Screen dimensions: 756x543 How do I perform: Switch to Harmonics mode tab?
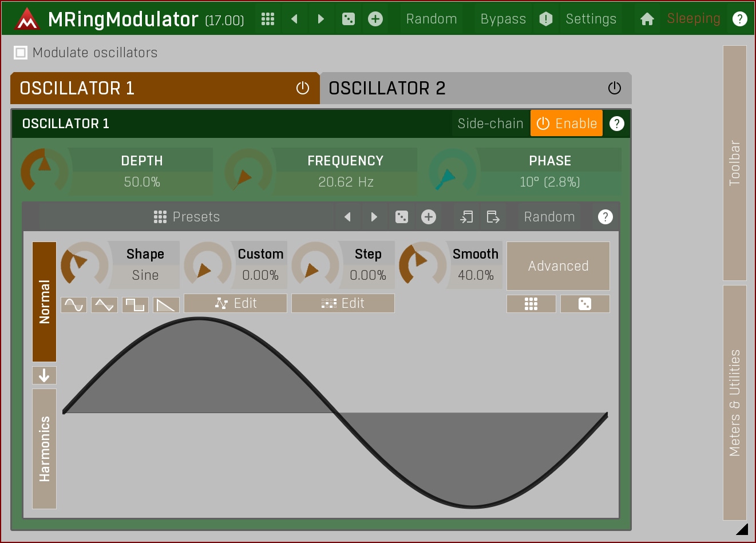[44, 449]
